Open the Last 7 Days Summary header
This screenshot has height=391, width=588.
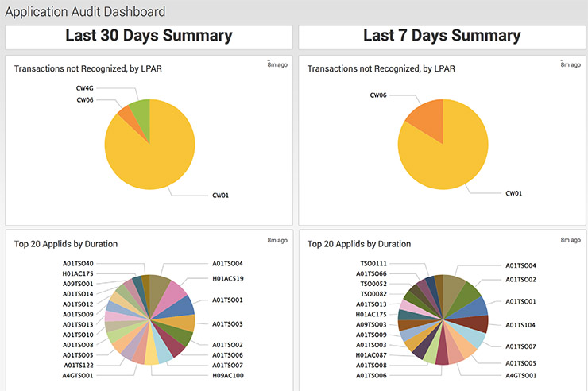(442, 36)
